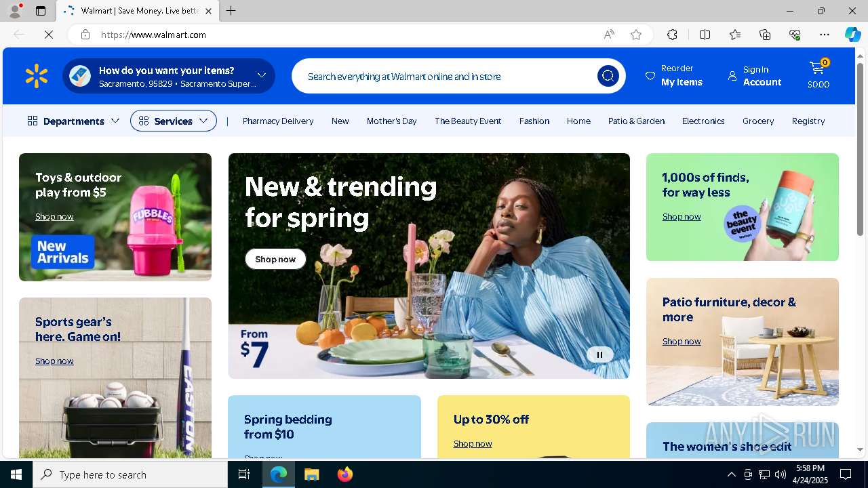
Task: Open Patio & Garden nav link
Action: click(x=636, y=121)
